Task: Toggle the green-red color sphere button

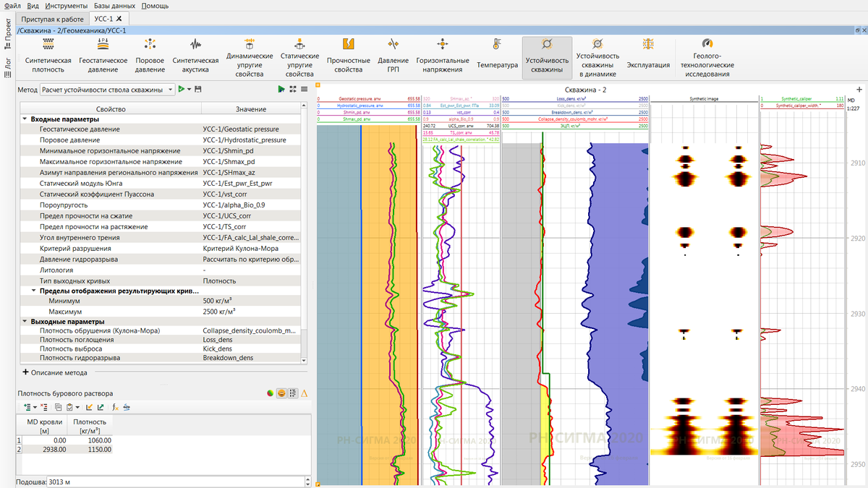Action: click(x=270, y=393)
